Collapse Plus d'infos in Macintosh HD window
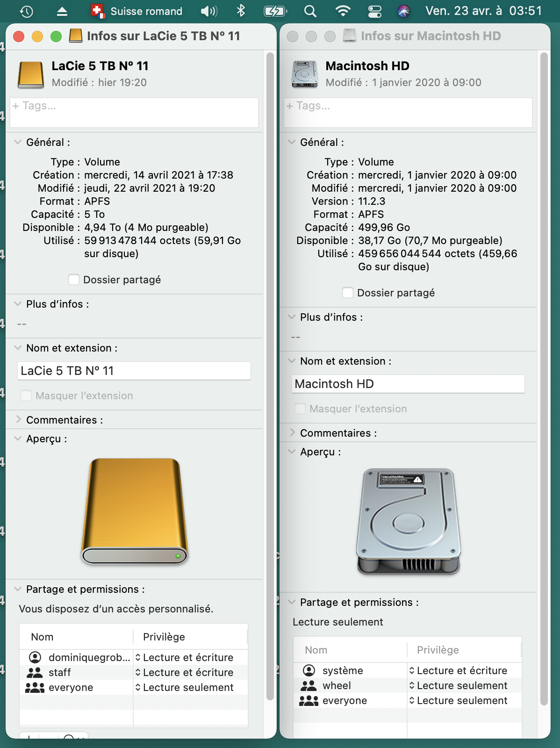Screen dimensions: 560x748 click(292, 317)
